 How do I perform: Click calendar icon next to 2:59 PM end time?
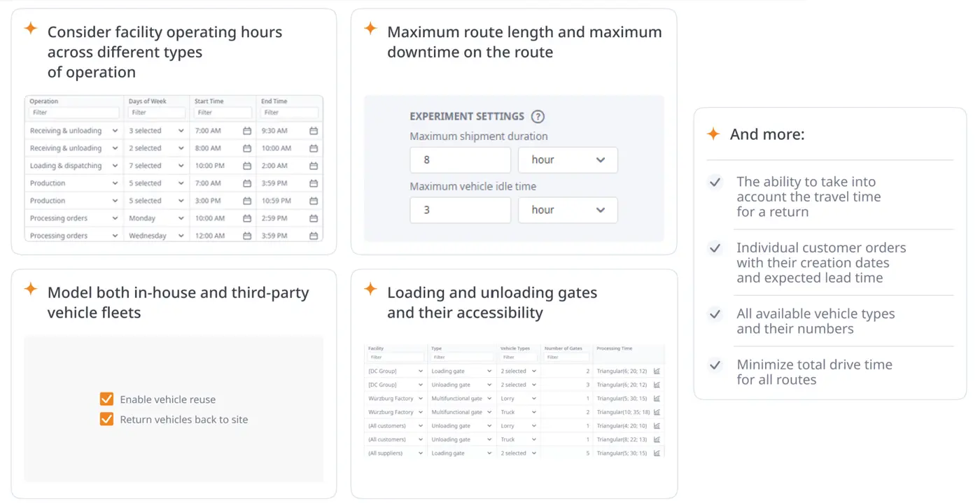314,218
